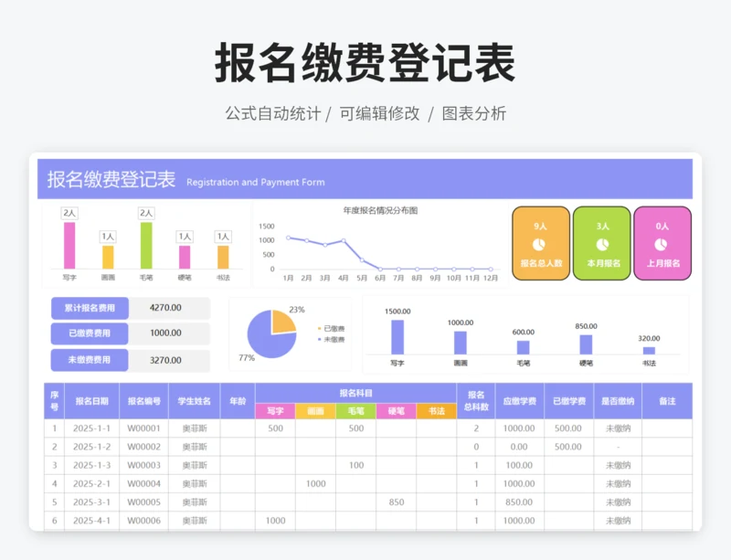Select the pink 写字 subject header
The image size is (731, 560).
point(275,411)
